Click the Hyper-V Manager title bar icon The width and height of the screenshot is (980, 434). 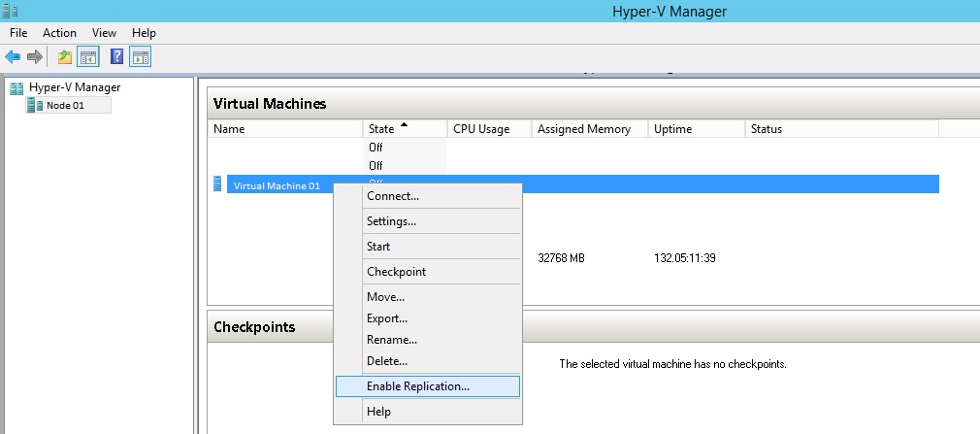(x=10, y=11)
